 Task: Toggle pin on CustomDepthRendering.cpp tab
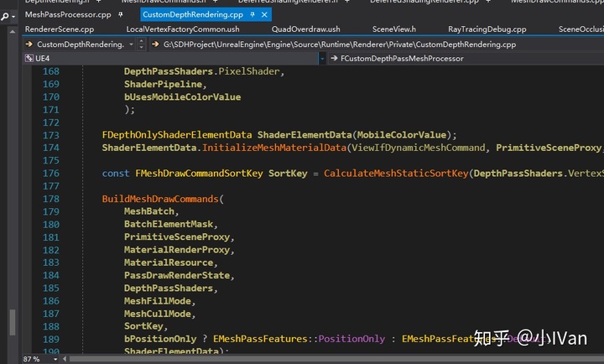pos(253,14)
